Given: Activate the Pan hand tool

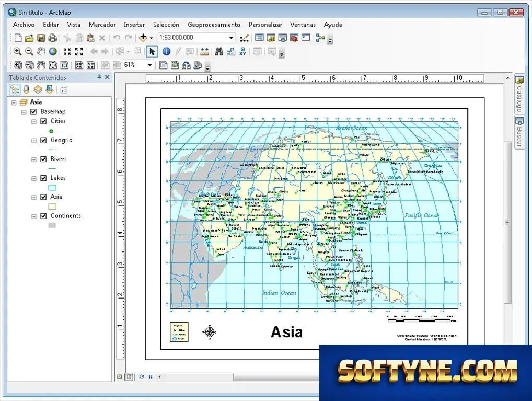Looking at the screenshot, I should 41,51.
